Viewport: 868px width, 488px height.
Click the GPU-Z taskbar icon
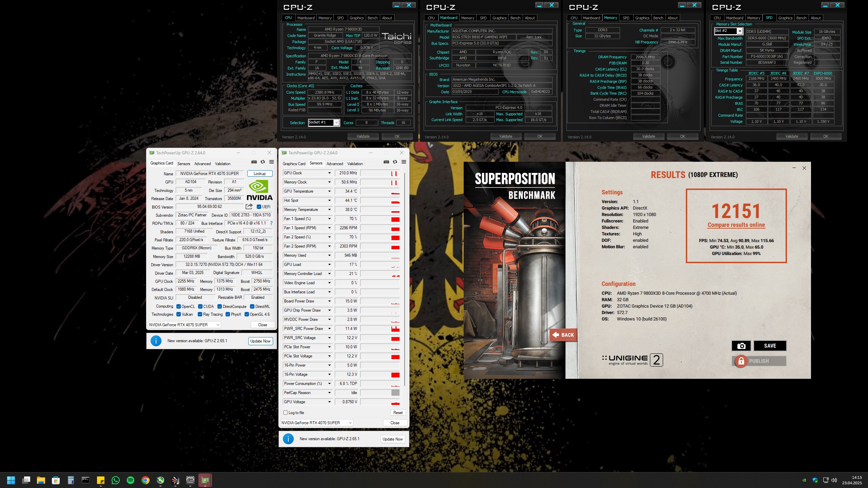205,480
